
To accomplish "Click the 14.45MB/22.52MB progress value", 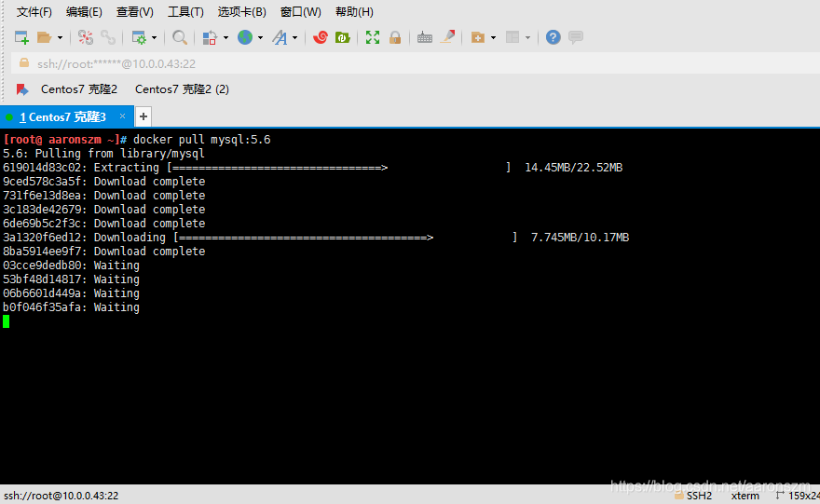I will pyautogui.click(x=574, y=168).
